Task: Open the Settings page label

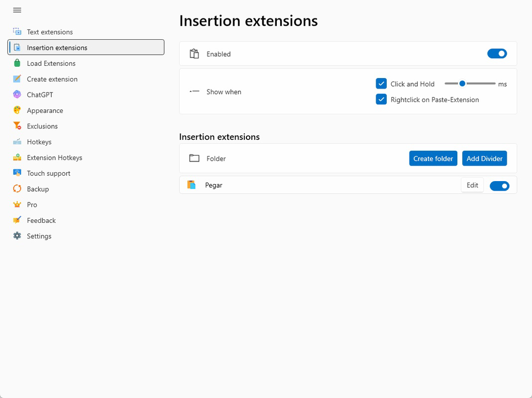Action: [39, 236]
